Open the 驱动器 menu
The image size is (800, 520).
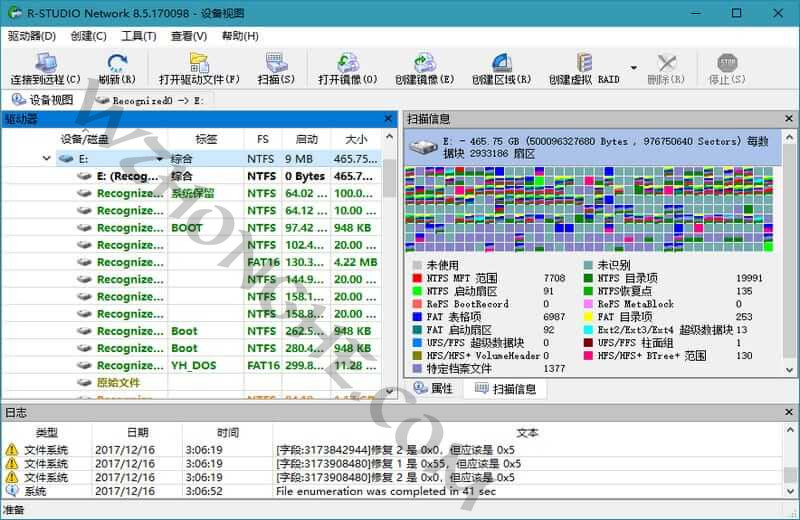click(32, 36)
